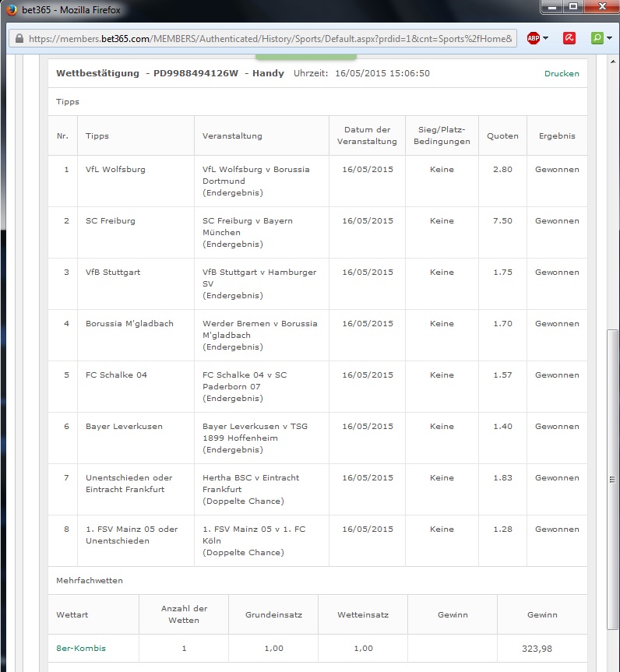Click the Mehrfachwetten section label
The image size is (620, 672).
[90, 580]
